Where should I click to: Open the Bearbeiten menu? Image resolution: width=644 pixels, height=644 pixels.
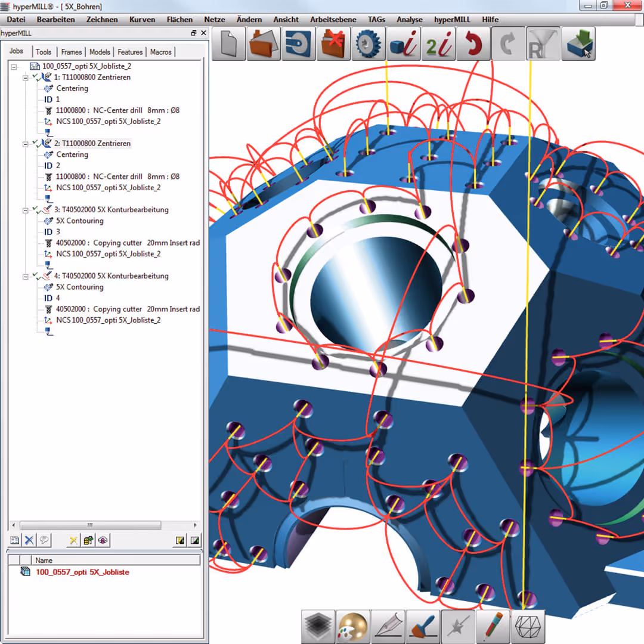[56, 19]
